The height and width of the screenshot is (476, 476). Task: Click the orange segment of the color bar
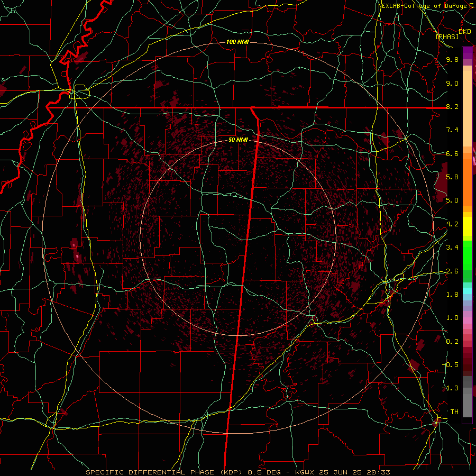tap(467, 182)
